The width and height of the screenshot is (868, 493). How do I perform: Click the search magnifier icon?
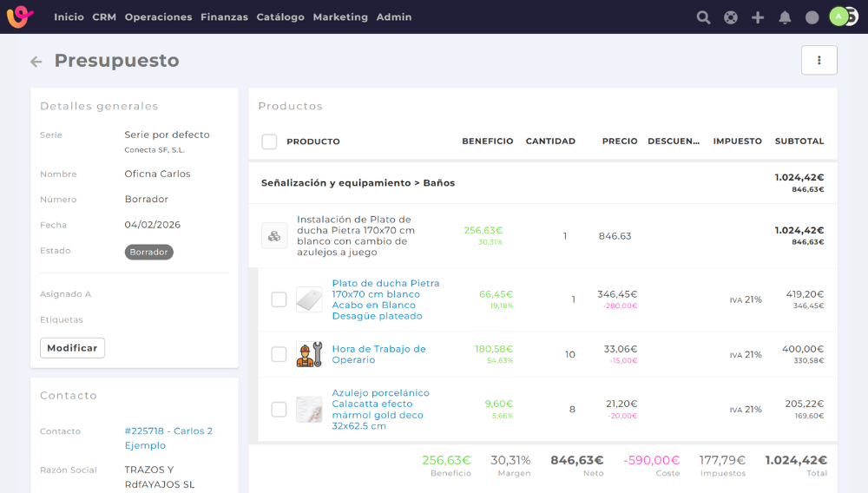[x=704, y=17]
